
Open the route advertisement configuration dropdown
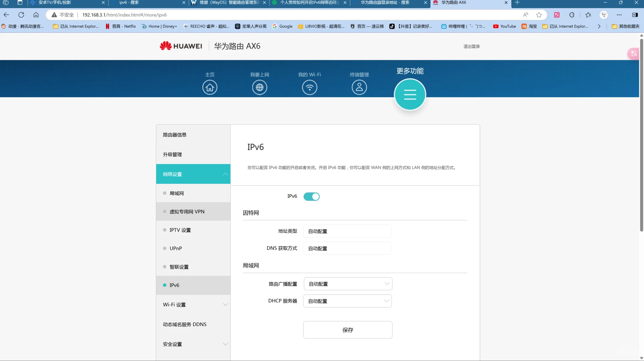click(348, 284)
